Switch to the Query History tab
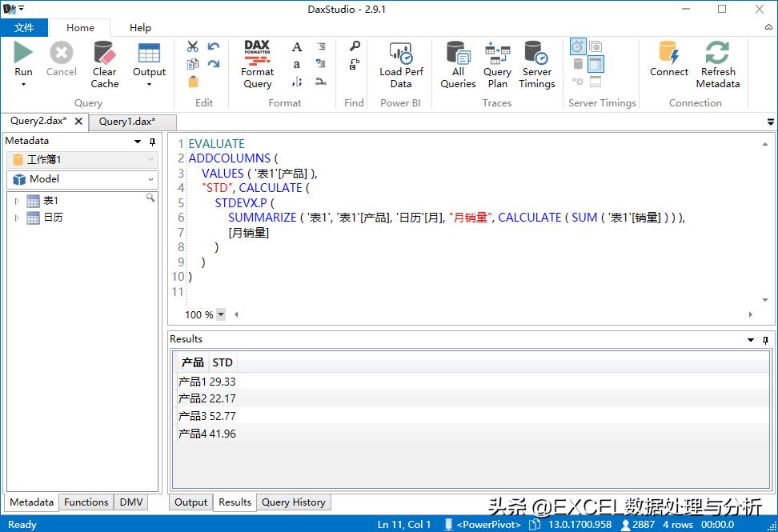 click(293, 502)
